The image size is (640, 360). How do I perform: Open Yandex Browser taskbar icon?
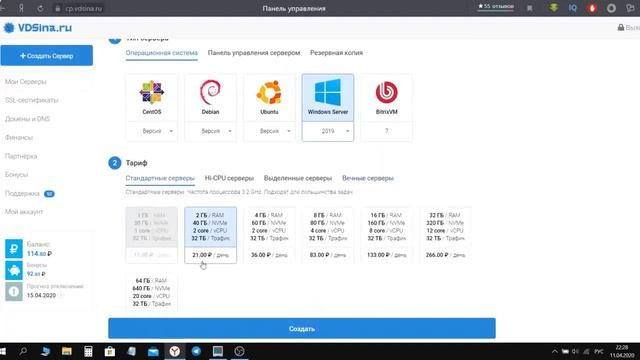tap(175, 351)
